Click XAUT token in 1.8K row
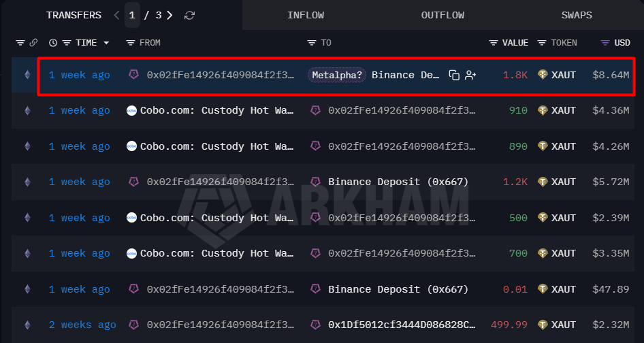This screenshot has height=343, width=644. click(564, 75)
